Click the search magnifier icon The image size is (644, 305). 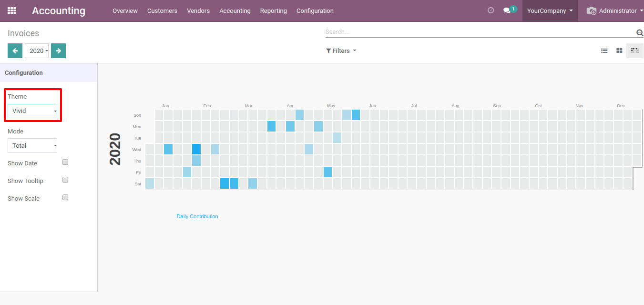coord(639,32)
